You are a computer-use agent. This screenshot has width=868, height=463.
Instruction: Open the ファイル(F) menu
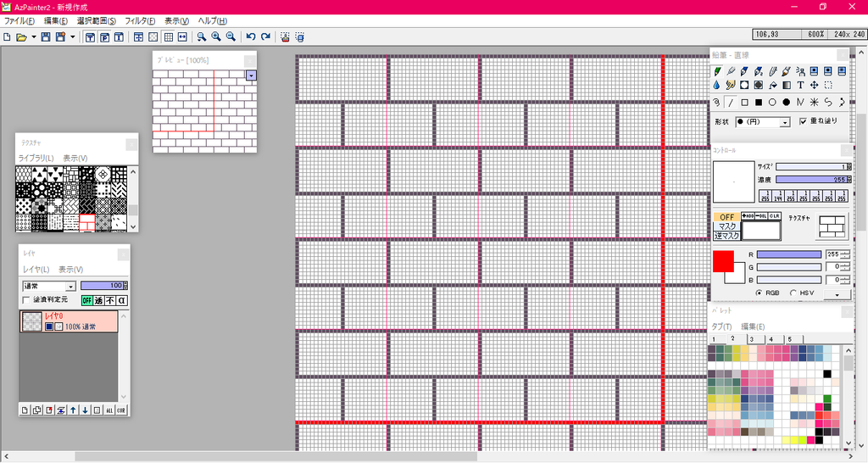pos(19,20)
